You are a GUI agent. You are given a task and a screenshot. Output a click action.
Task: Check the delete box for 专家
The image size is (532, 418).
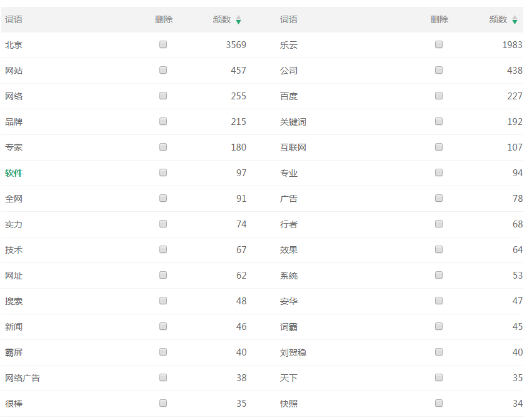tap(163, 147)
